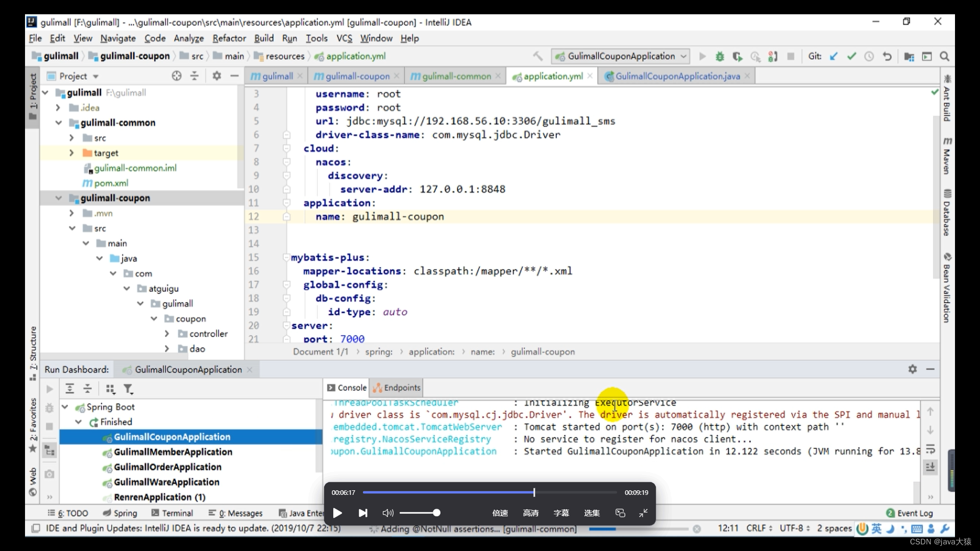The image size is (980, 551).
Task: Collapse all nodes in Run Dashboard
Action: [88, 389]
